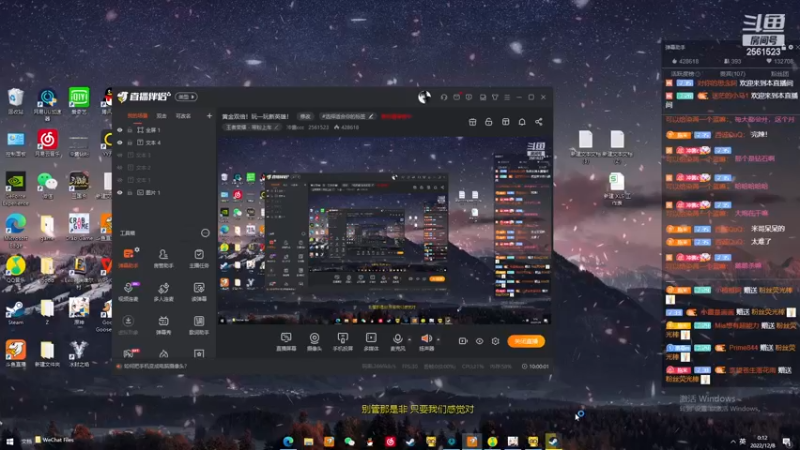Click the shirt skin icon in title bar
The image size is (800, 450).
click(495, 97)
